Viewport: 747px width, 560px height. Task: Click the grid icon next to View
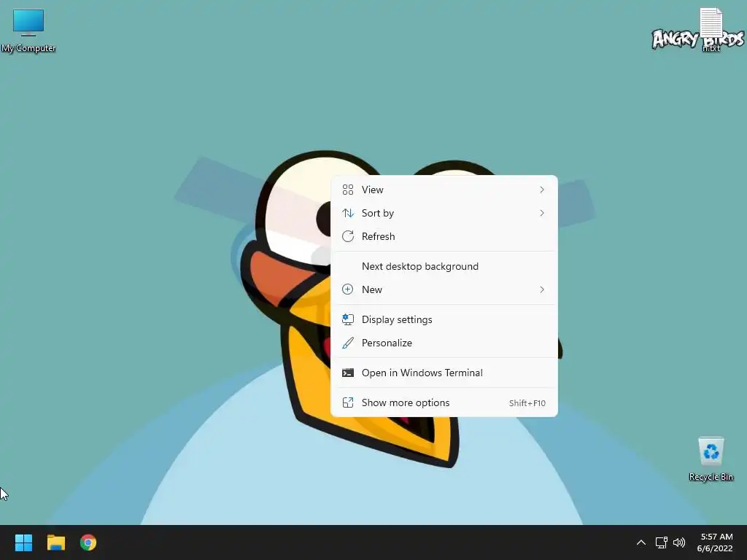pyautogui.click(x=348, y=190)
